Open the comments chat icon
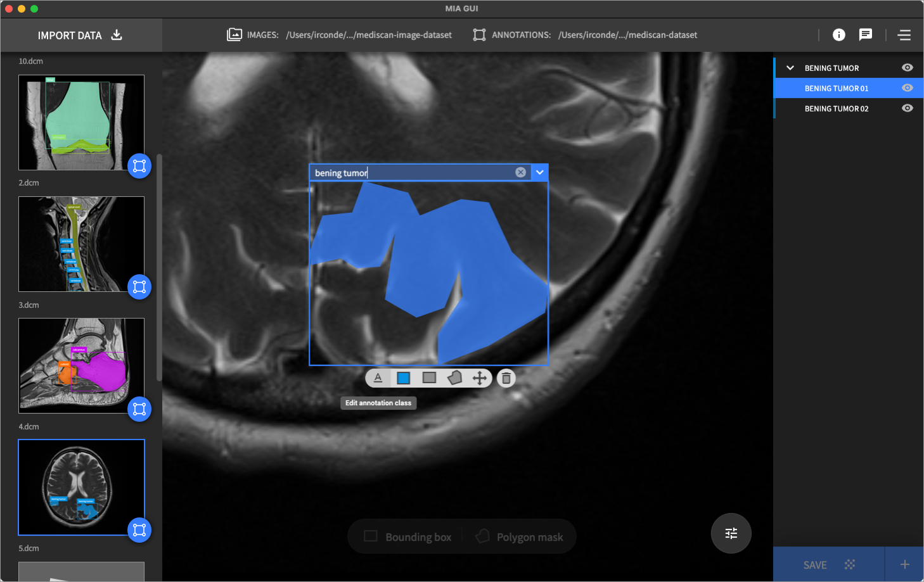The height and width of the screenshot is (582, 924). click(866, 35)
